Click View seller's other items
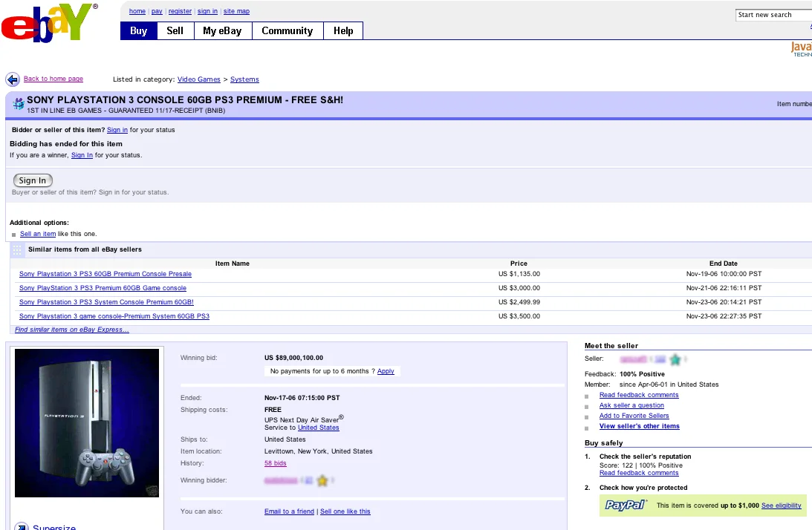Image resolution: width=812 pixels, height=530 pixels. (640, 426)
